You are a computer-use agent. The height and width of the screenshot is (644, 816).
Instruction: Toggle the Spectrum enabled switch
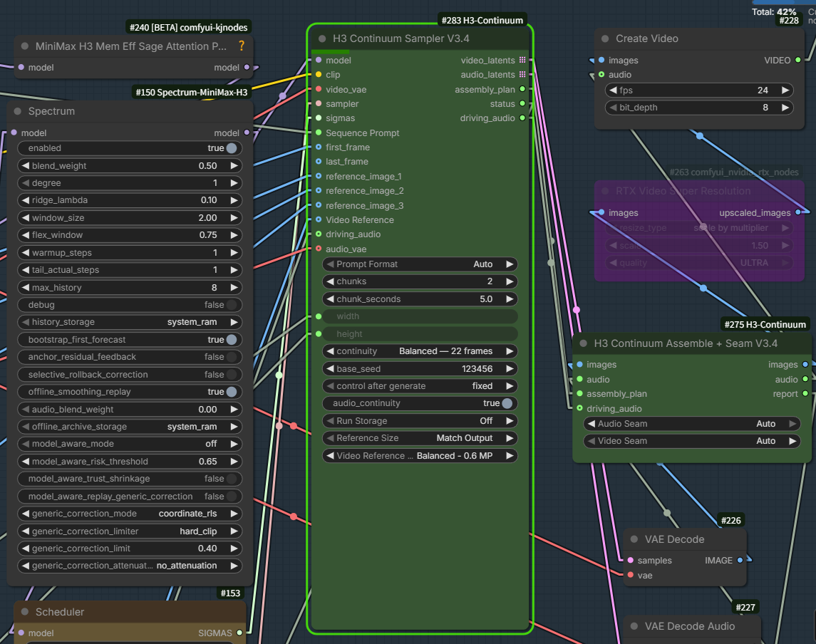(x=232, y=148)
